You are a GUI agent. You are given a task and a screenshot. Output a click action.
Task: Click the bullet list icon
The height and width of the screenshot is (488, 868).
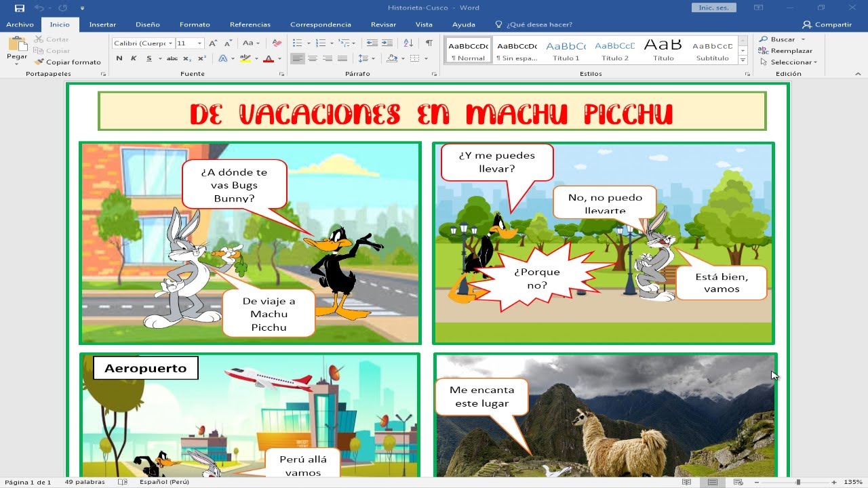point(297,43)
